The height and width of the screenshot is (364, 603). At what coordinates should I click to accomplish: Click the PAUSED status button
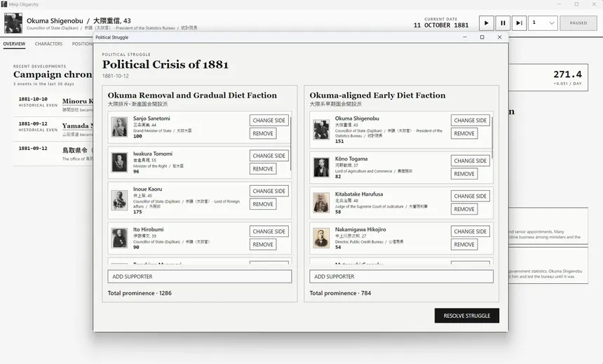click(x=578, y=23)
